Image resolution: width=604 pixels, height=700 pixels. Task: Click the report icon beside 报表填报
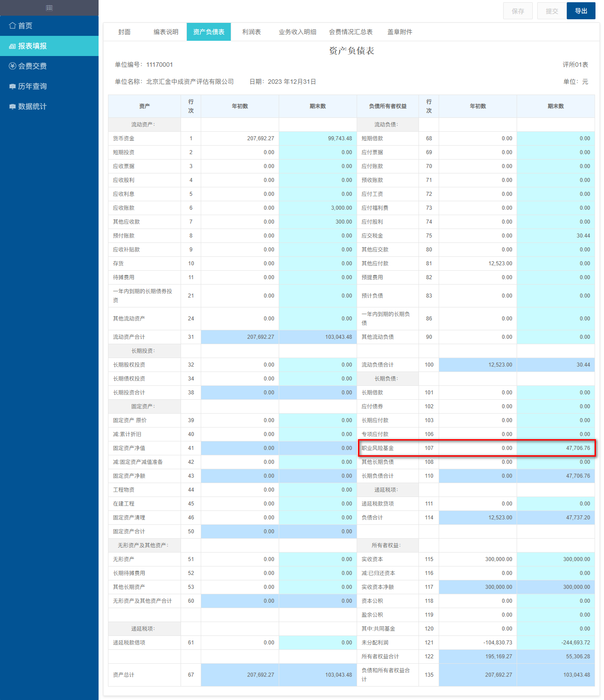(13, 46)
